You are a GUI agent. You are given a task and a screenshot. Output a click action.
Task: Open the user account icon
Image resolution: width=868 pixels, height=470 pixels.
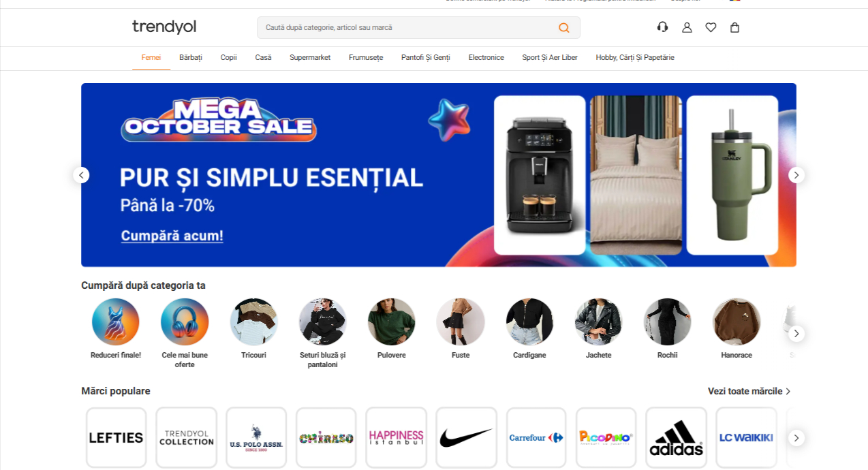pos(687,27)
